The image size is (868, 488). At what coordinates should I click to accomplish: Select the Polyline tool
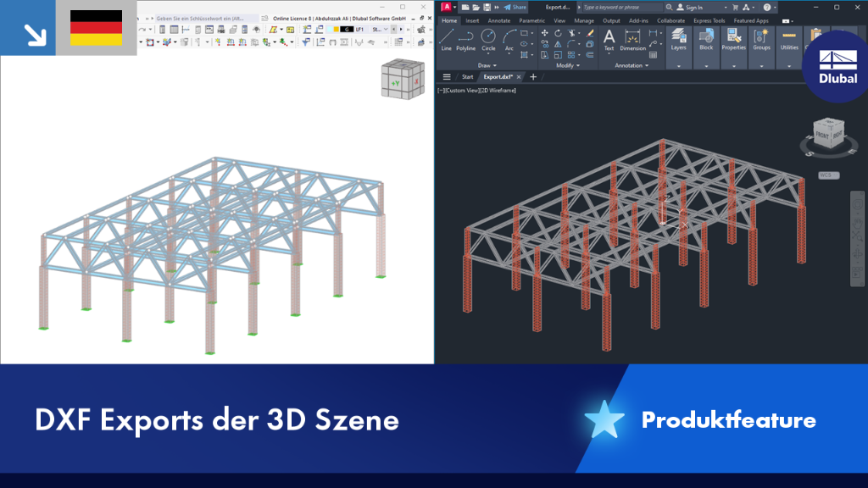(465, 41)
